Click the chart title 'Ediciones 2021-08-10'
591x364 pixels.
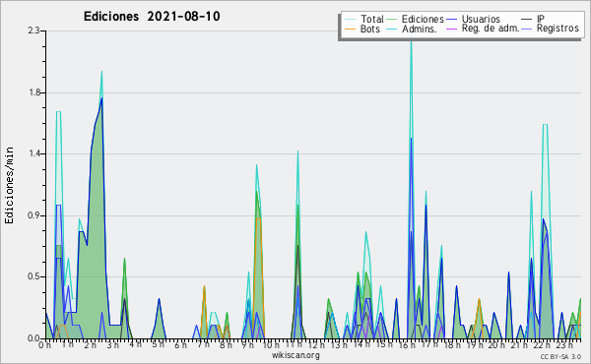(x=152, y=17)
